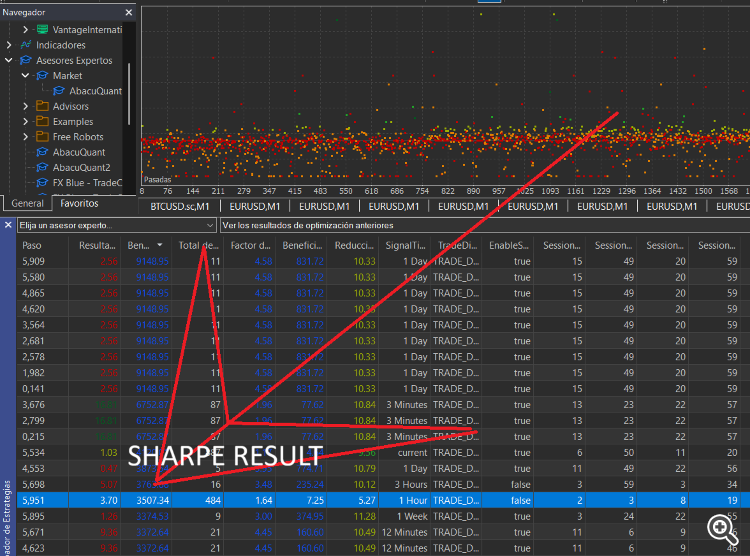750x556 pixels.
Task: Click the AbacuQuant expert advisor icon
Action: (42, 152)
